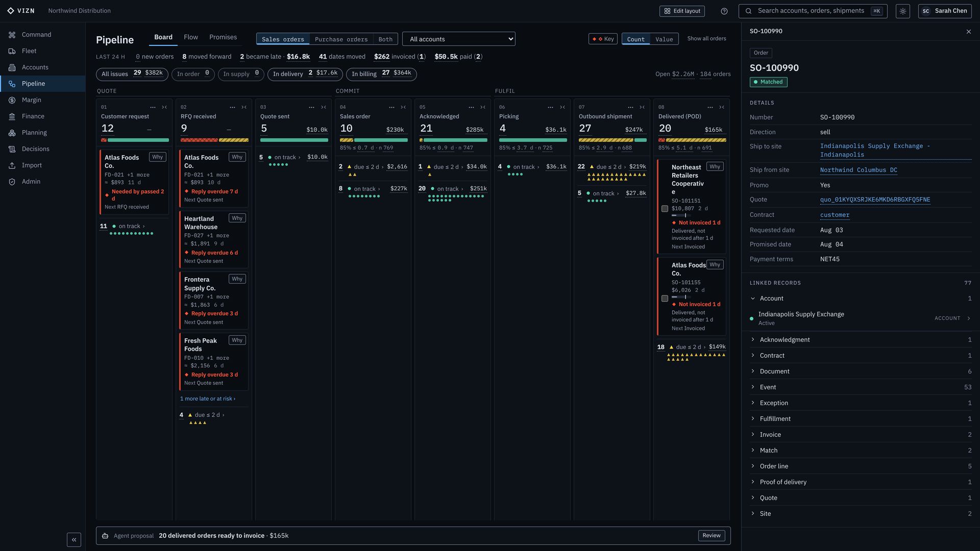Open the Edit layout button
Screen dimensions: 980x551
(682, 11)
